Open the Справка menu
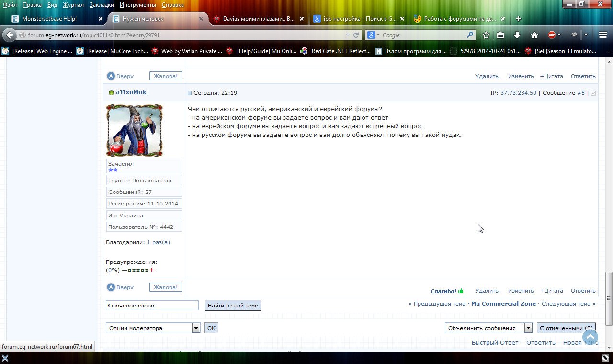613x364 pixels. 172,5
